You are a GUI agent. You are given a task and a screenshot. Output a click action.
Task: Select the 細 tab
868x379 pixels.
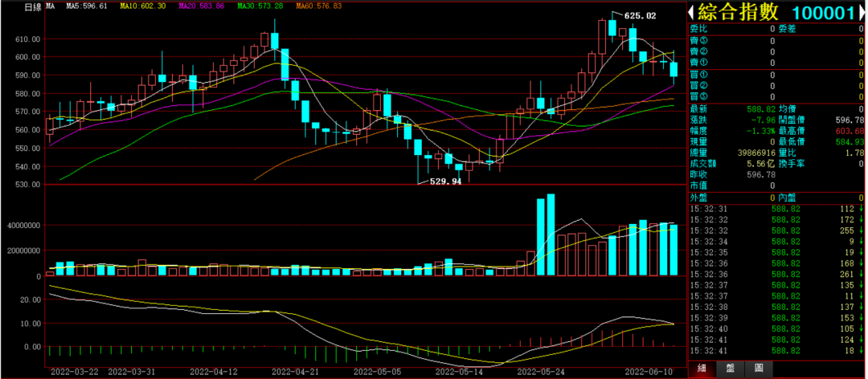[x=702, y=369]
